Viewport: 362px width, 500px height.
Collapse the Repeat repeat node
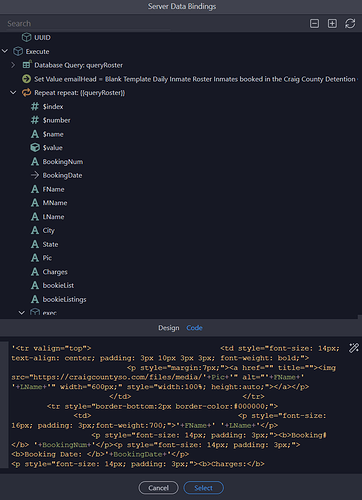[13, 93]
